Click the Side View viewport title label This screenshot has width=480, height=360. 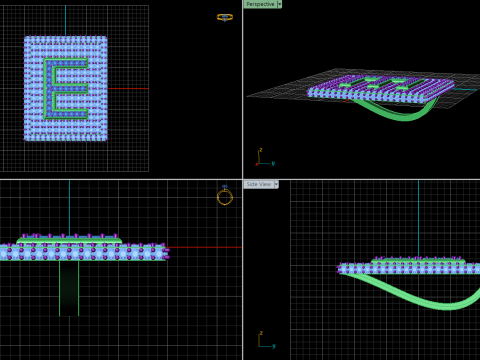coord(259,184)
